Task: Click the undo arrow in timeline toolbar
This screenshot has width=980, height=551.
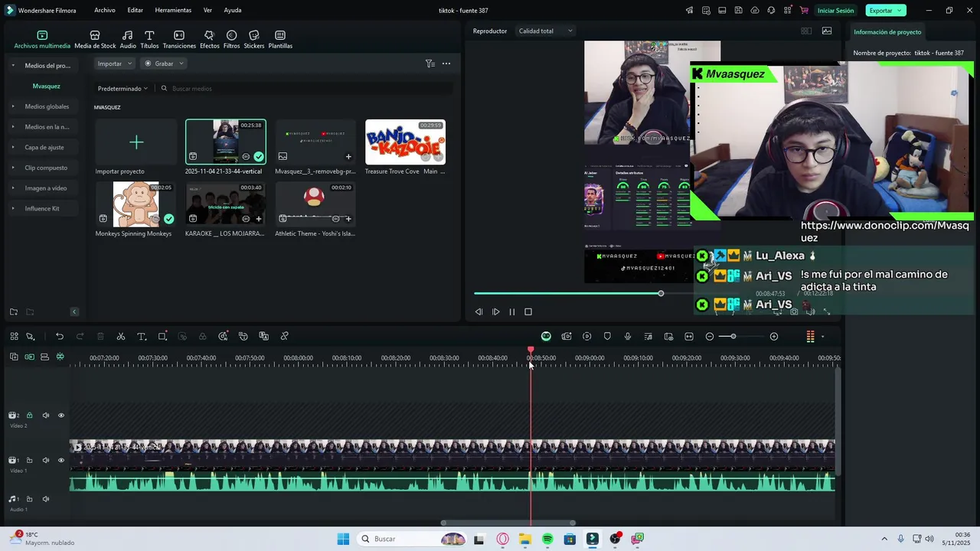Action: [60, 337]
